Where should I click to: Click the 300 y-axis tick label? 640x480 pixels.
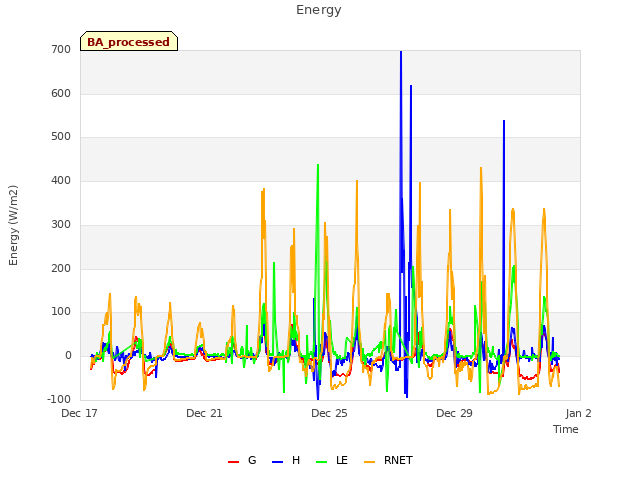[x=61, y=224]
